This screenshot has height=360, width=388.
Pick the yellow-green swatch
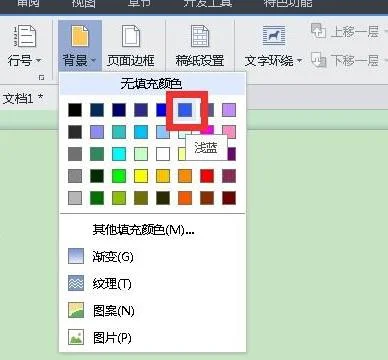pos(119,198)
